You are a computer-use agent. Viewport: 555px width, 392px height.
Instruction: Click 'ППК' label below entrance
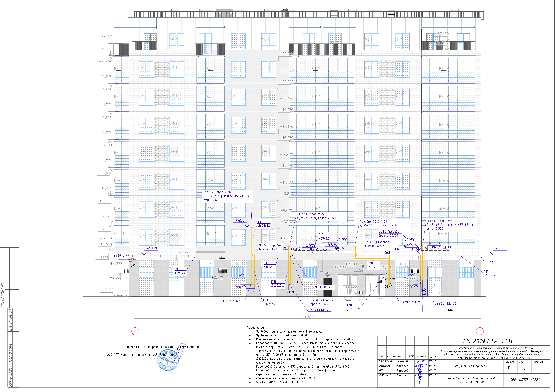(x=361, y=300)
